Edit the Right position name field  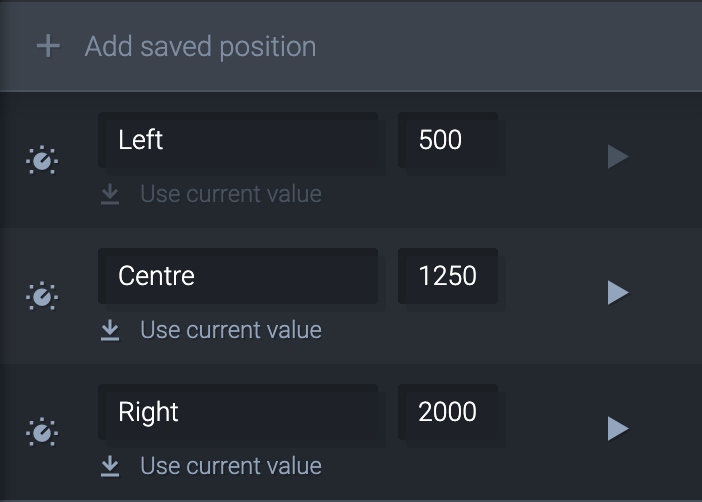coord(238,412)
